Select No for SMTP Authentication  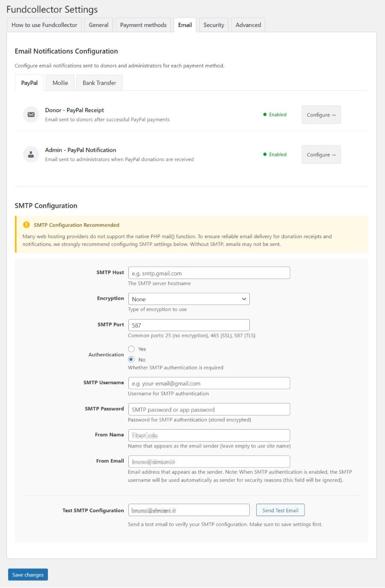(131, 359)
